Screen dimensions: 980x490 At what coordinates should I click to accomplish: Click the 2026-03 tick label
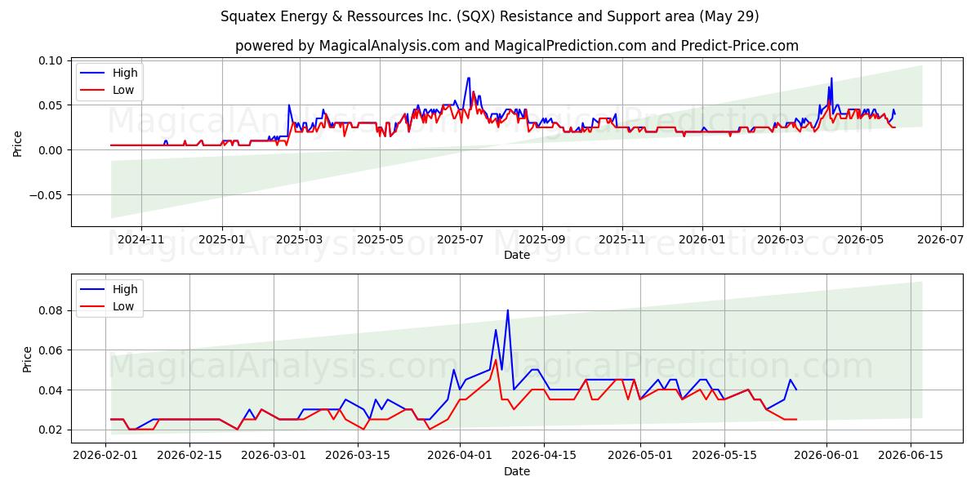pos(779,239)
